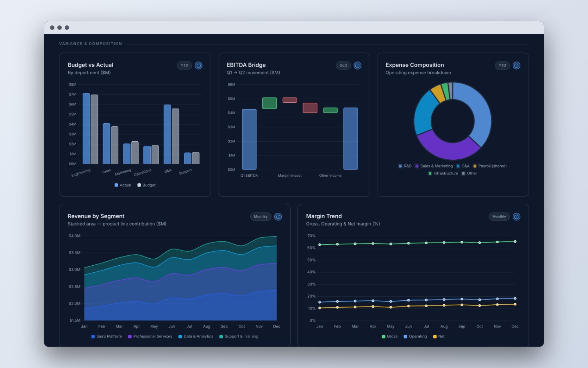Toggle Gross margin legend entry
The width and height of the screenshot is (588, 368).
coord(390,336)
